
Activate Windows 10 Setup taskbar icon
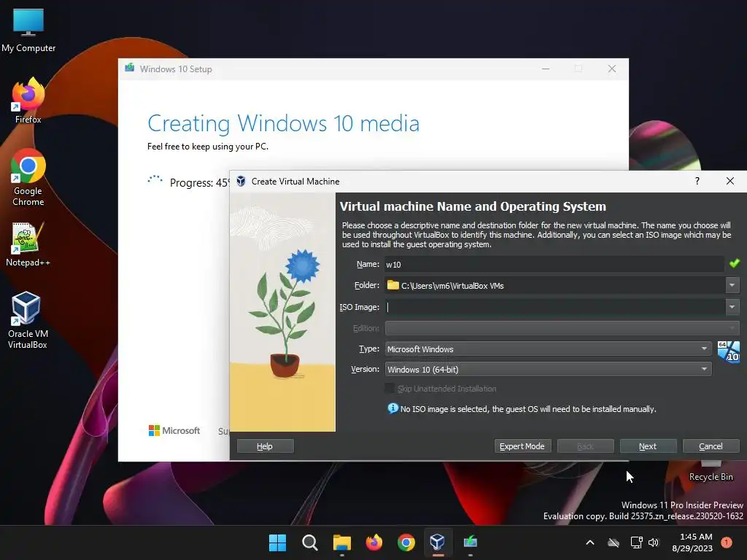pos(471,542)
